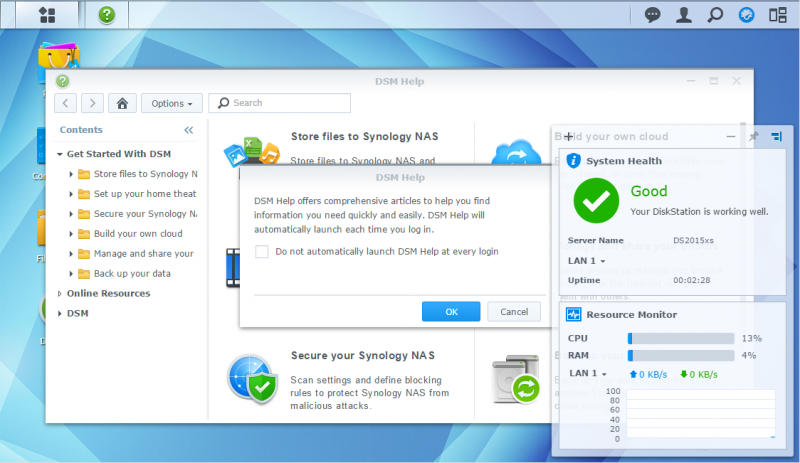800x463 pixels.
Task: Open the Options dropdown in DSM Help
Action: coord(171,103)
